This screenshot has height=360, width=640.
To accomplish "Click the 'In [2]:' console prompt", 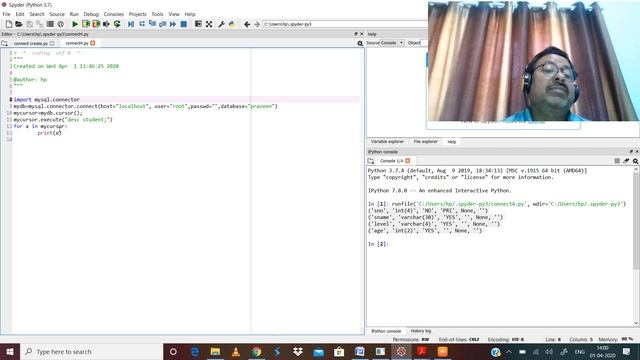I will [x=378, y=244].
